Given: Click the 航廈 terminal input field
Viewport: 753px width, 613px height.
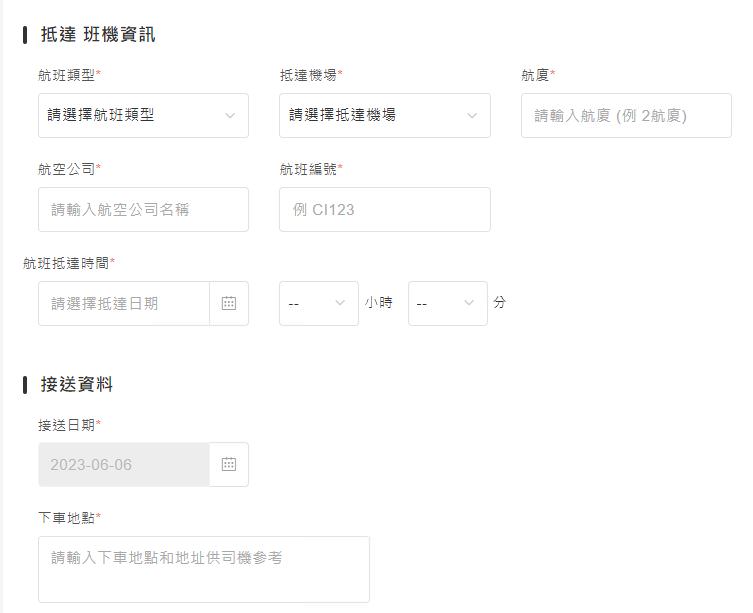Looking at the screenshot, I should coord(626,116).
